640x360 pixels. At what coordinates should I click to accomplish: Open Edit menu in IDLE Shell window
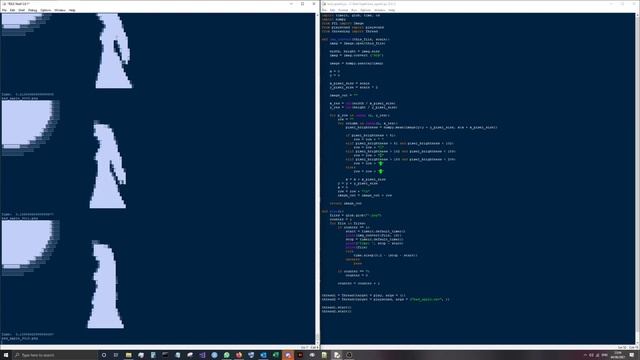(13, 10)
